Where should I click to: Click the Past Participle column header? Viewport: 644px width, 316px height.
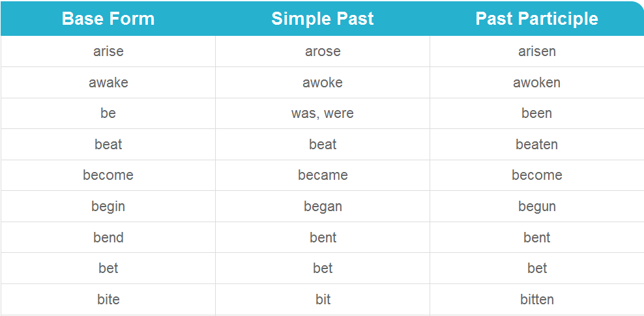click(x=537, y=19)
